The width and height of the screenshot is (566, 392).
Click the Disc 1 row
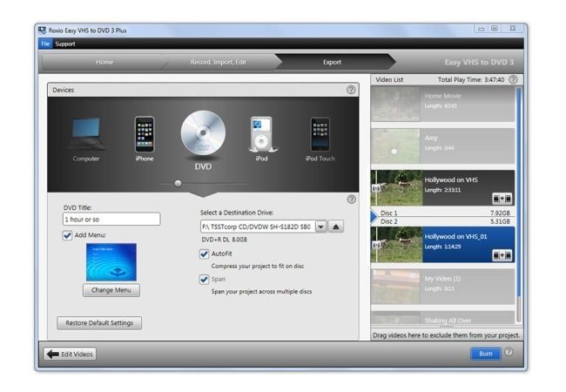(x=445, y=213)
